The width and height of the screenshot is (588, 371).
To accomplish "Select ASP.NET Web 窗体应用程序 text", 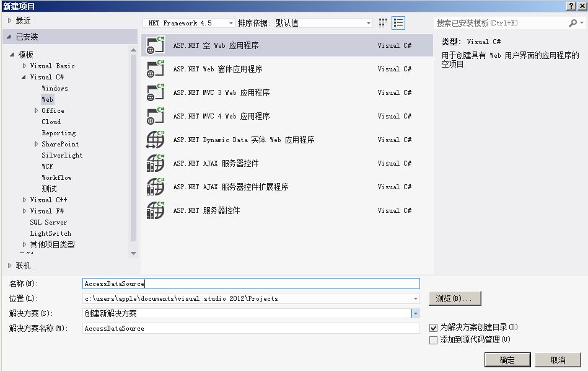I will point(218,69).
